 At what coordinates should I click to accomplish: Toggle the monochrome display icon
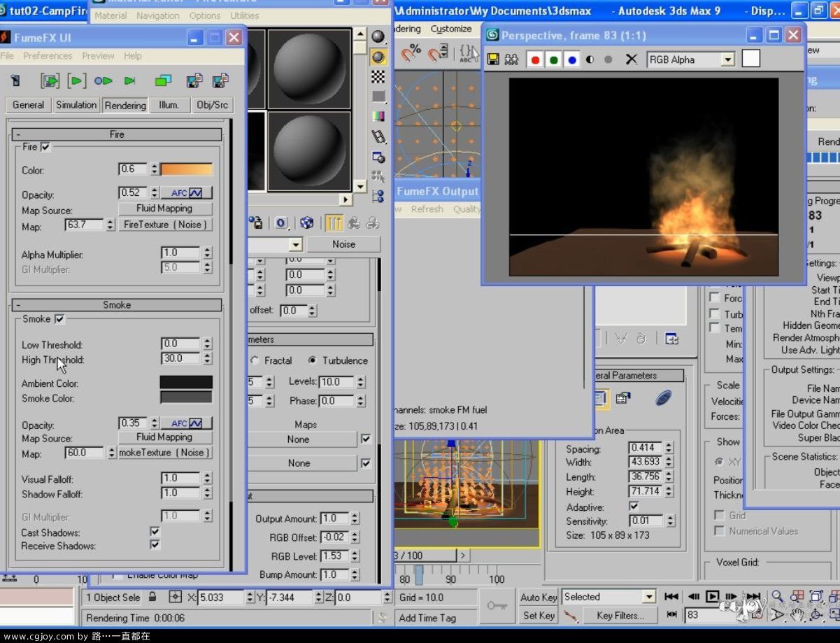[x=590, y=59]
